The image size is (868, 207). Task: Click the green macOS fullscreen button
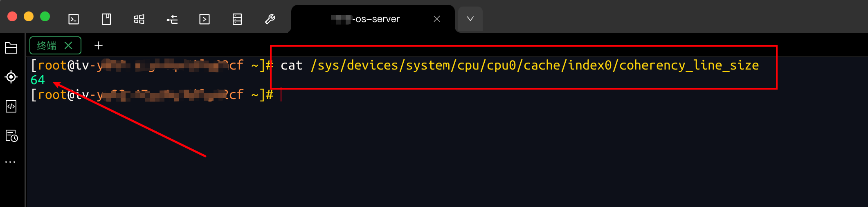(x=45, y=16)
